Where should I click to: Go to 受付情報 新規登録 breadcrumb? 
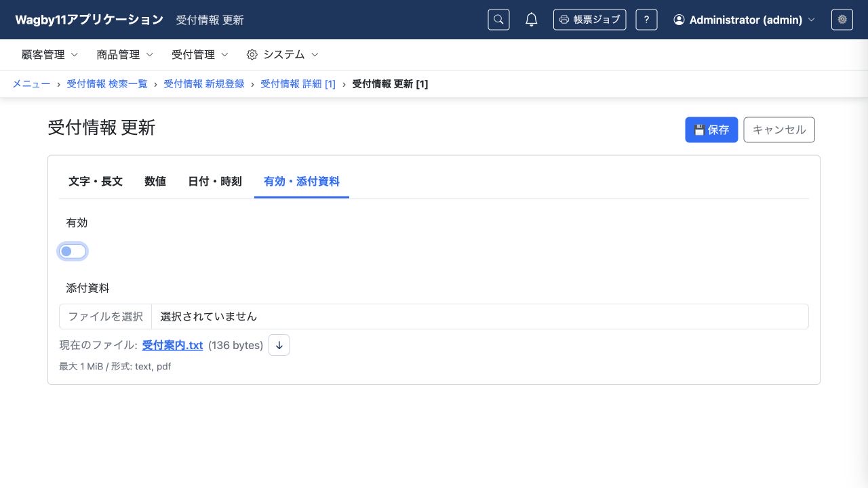[204, 84]
